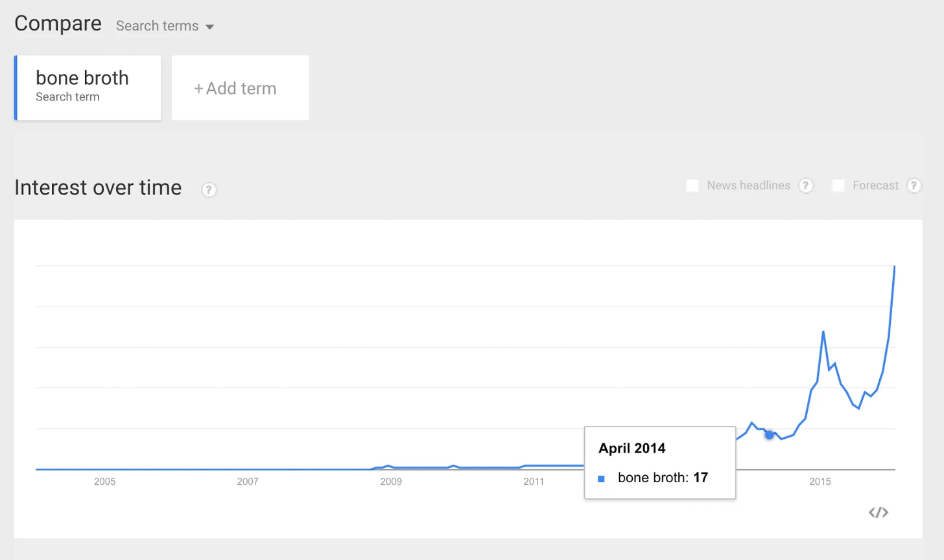Click the Interest over time heading
This screenshot has height=560, width=944.
point(98,187)
